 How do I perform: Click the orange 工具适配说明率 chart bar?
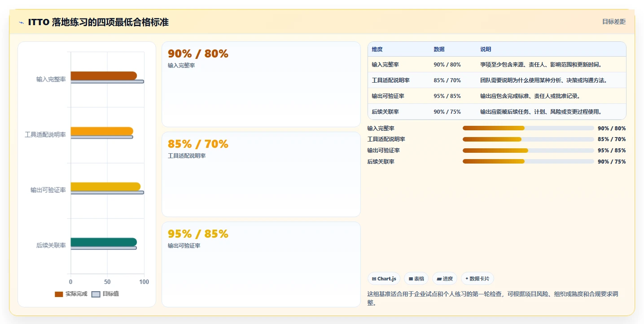102,131
